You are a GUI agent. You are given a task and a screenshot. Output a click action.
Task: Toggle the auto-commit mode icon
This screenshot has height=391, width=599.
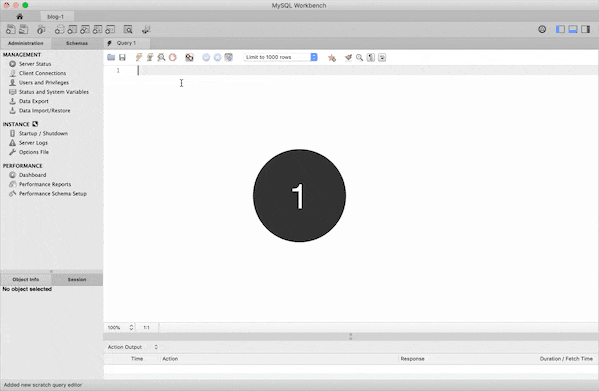(x=228, y=57)
